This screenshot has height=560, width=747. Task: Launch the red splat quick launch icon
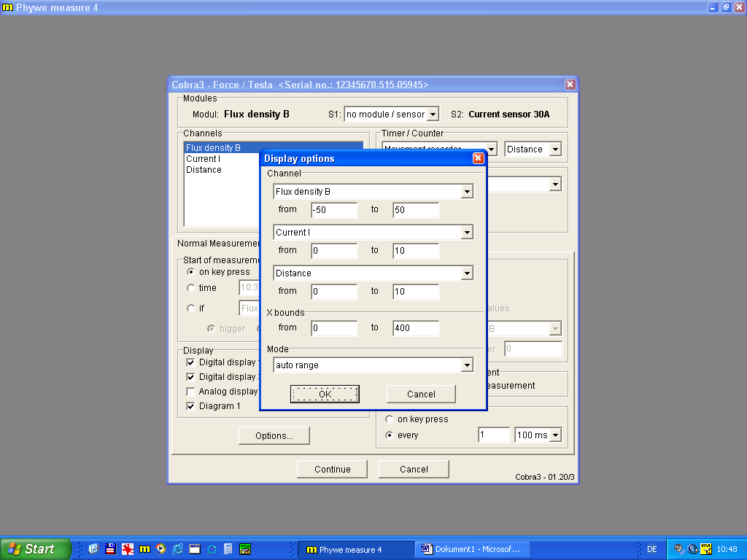[128, 549]
